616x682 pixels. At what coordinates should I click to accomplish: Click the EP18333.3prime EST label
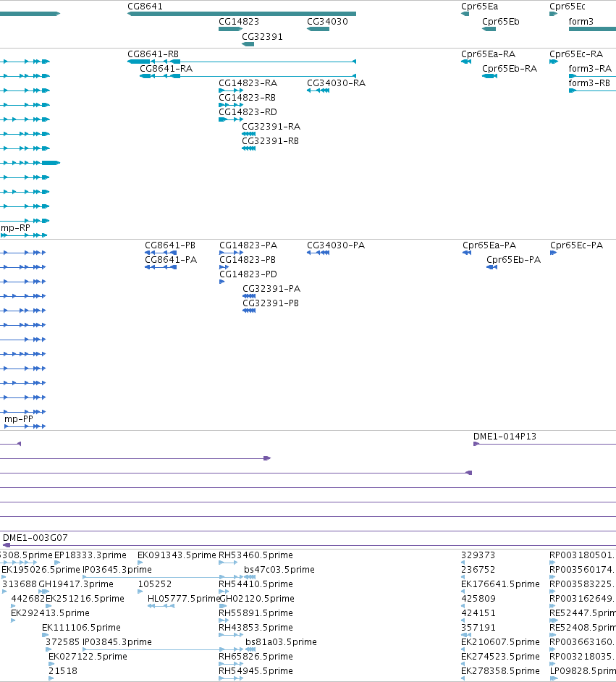click(x=90, y=555)
